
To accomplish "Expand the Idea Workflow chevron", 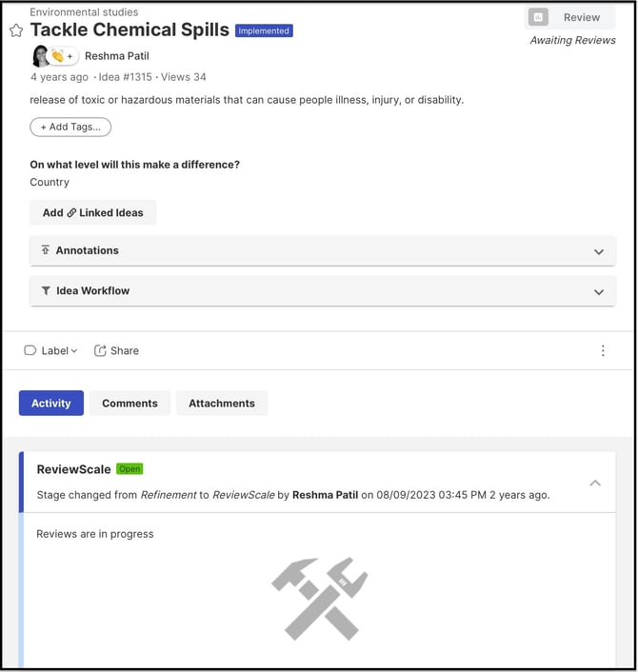I will (599, 292).
